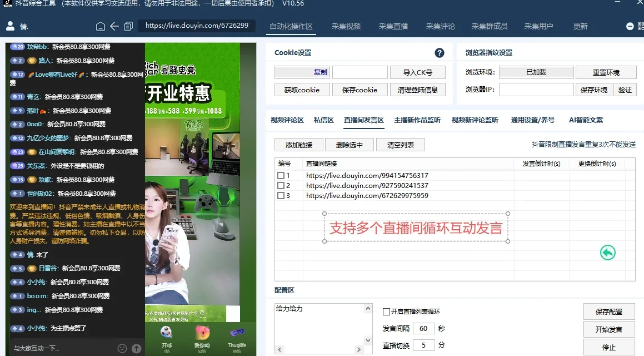Click the 发言间隔 seconds field

point(424,328)
